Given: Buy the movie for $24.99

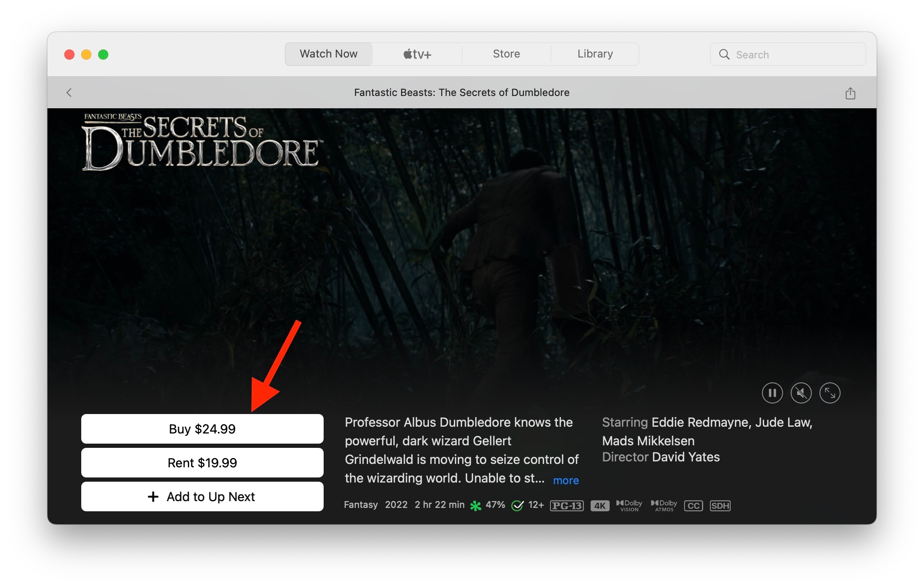Looking at the screenshot, I should [202, 429].
